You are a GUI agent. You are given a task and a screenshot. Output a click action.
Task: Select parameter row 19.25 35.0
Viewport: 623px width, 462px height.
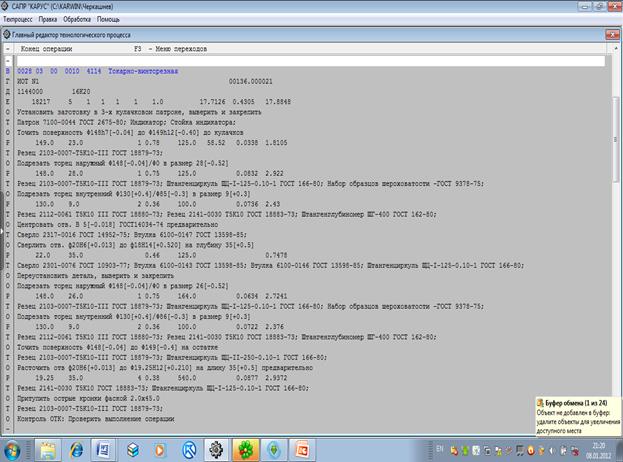pos(161,378)
